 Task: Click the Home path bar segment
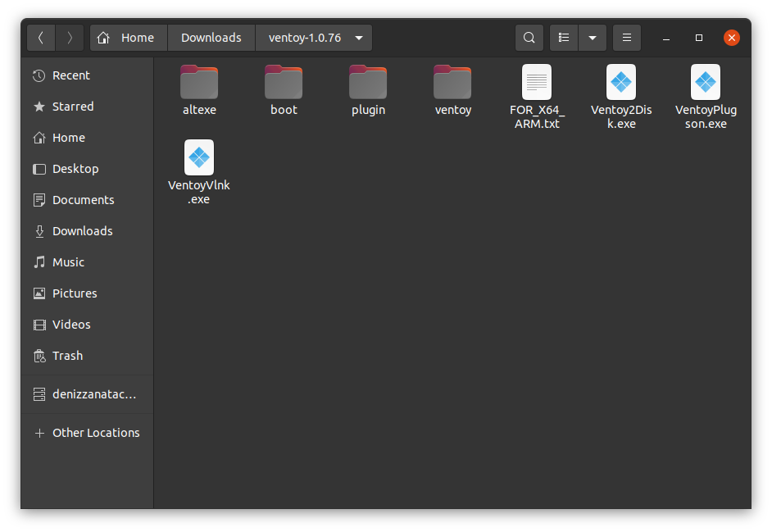(x=129, y=38)
